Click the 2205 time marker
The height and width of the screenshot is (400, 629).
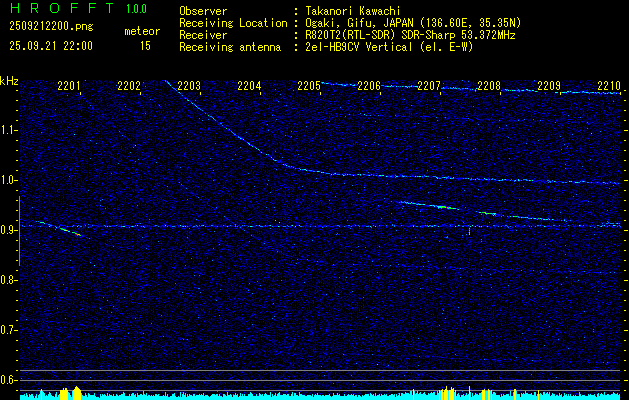click(309, 86)
